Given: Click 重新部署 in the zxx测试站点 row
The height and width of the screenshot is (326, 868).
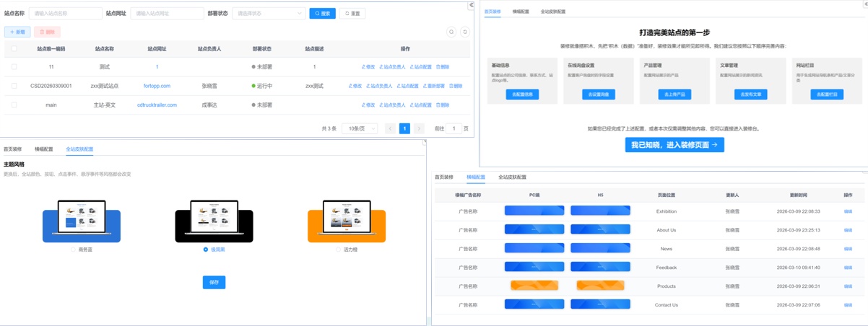Looking at the screenshot, I should (x=433, y=86).
